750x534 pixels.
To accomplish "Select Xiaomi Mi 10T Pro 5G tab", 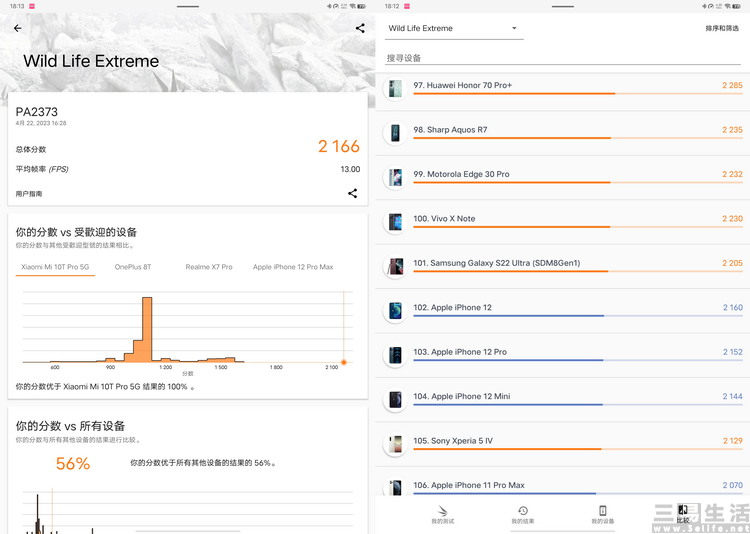I will 55,267.
